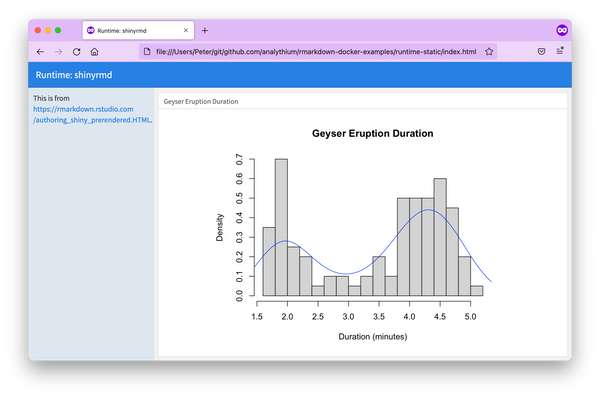Select the Runtime: shinyrmd browser tab

point(138,30)
